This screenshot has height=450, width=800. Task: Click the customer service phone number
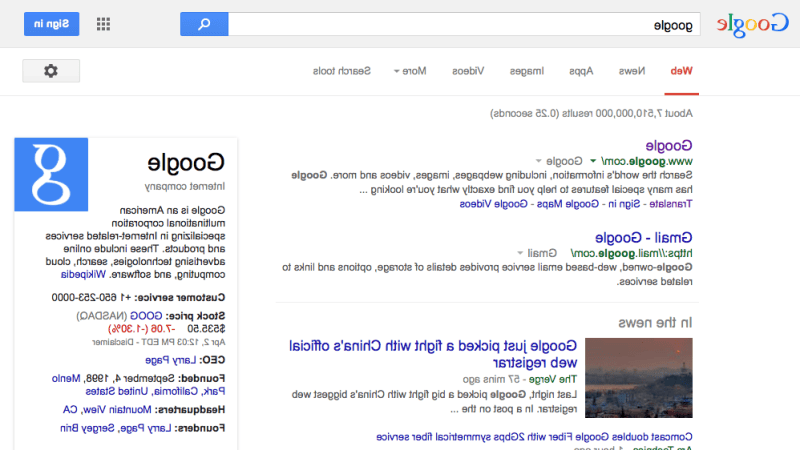point(91,297)
